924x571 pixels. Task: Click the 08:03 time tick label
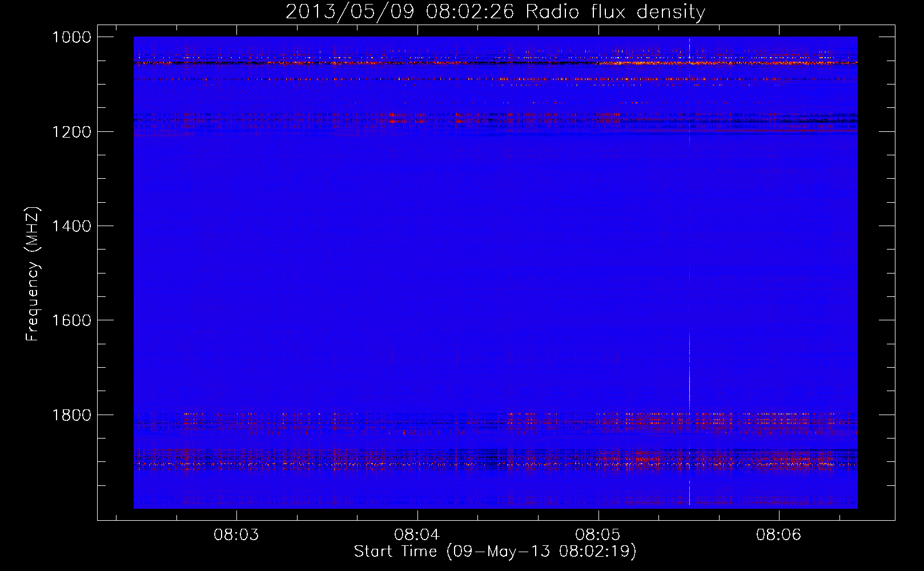click(236, 535)
